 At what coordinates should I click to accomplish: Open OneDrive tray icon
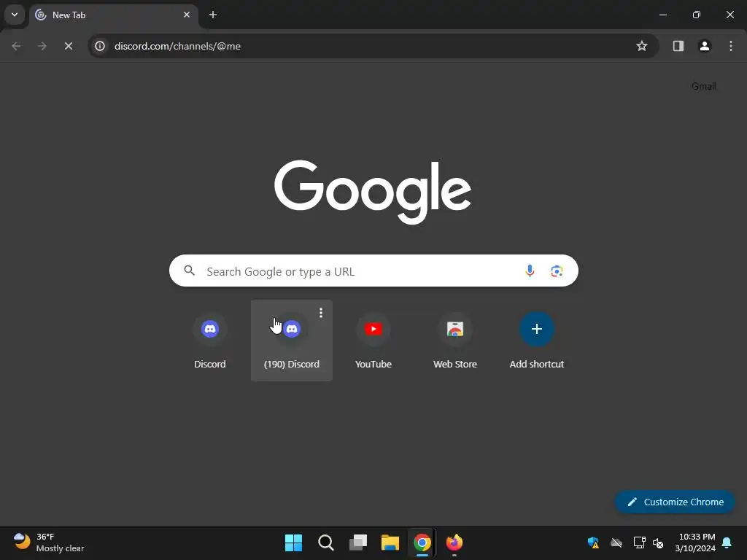[x=616, y=542]
